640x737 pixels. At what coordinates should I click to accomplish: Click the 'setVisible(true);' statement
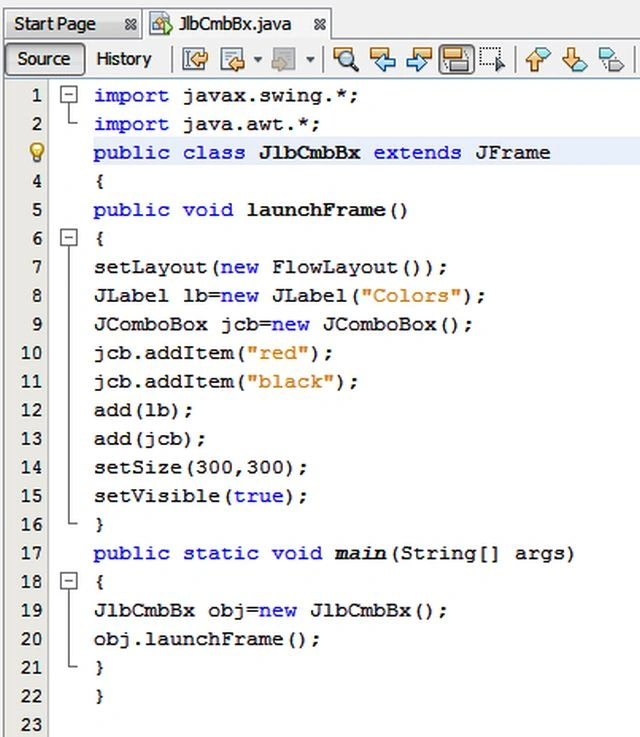point(200,496)
